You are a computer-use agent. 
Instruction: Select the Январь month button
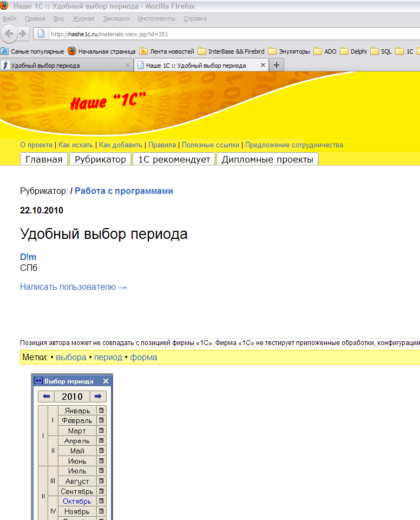coord(77,411)
